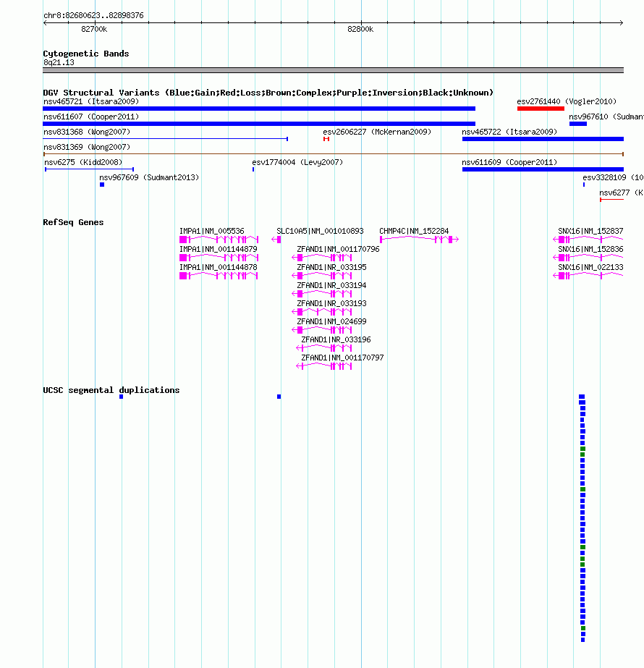644x668 pixels.
Task: Open nsv465721 (Itsara2009) variant label
Action: pos(91,101)
